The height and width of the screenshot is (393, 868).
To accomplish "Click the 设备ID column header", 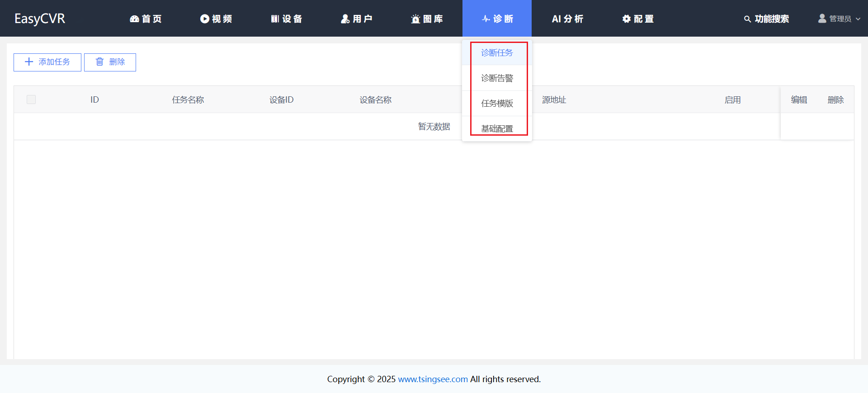I will pos(282,100).
